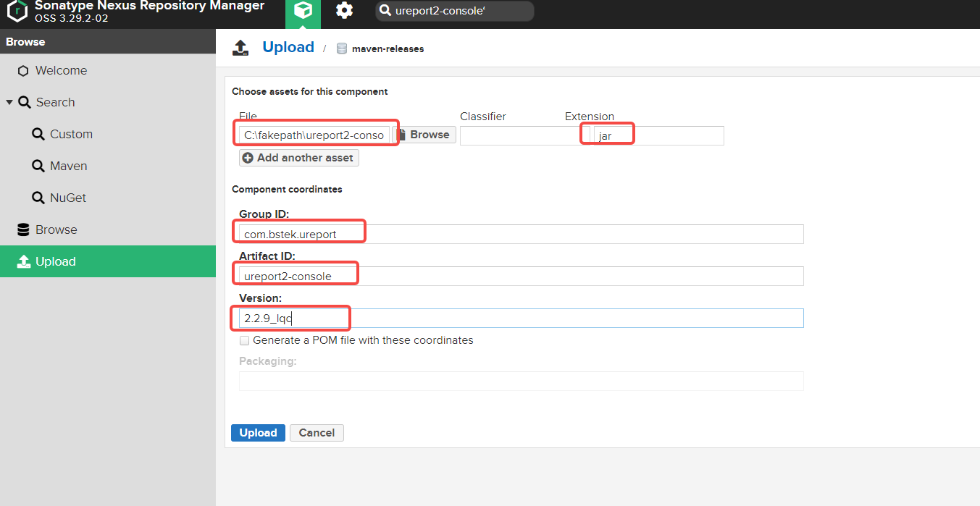Click the maven-releases database icon

tap(341, 49)
